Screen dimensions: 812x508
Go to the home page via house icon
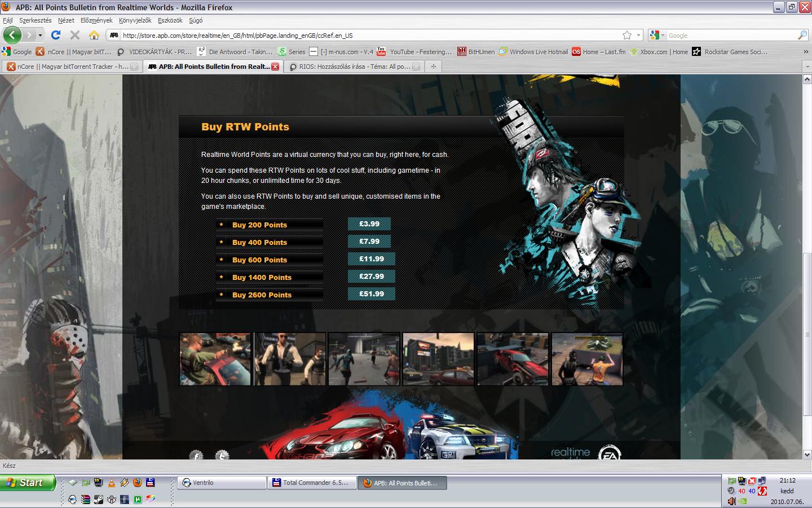94,35
